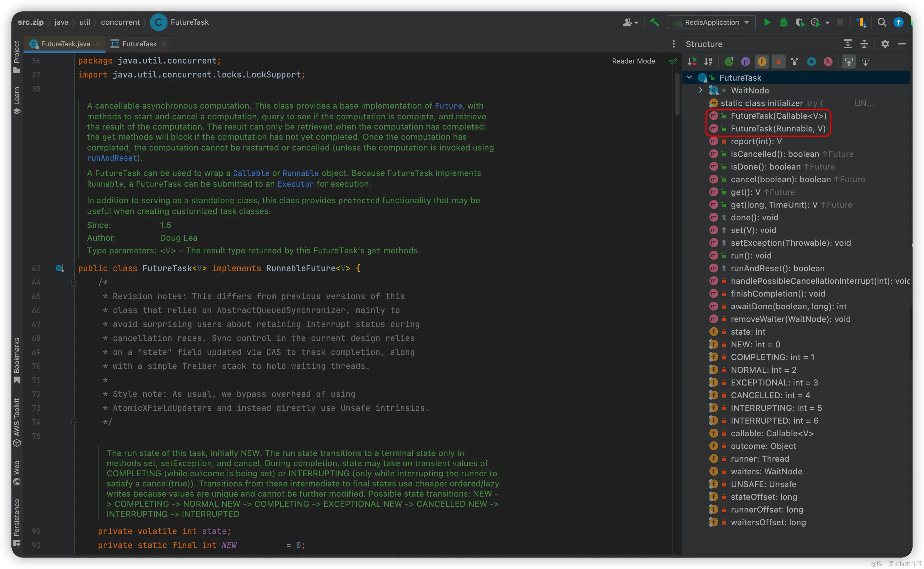The height and width of the screenshot is (569, 924).
Task: Click the implements gutter icon on line 63
Action: tap(60, 268)
